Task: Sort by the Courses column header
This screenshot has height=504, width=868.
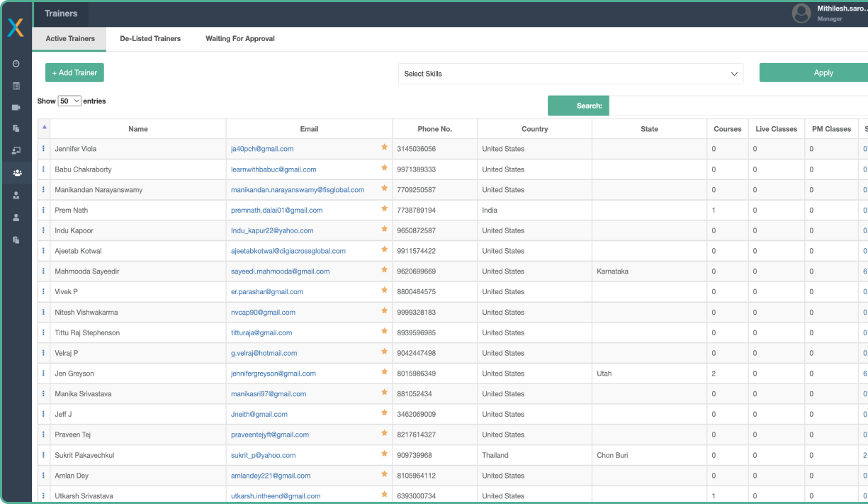Action: 728,129
